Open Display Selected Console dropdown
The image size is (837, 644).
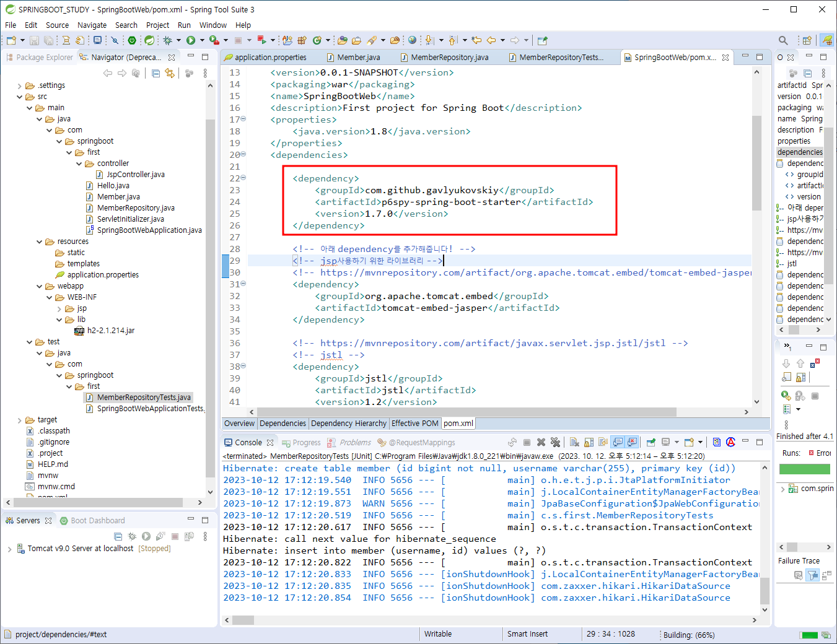tap(677, 442)
